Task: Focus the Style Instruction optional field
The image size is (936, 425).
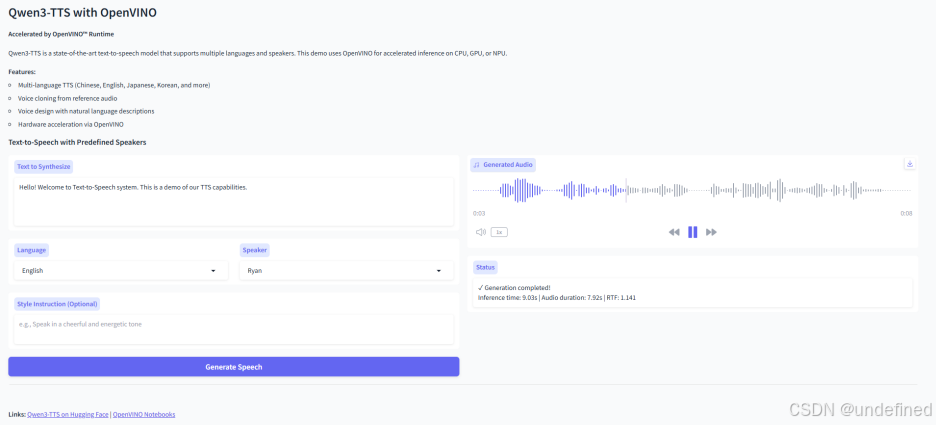Action: (233, 329)
